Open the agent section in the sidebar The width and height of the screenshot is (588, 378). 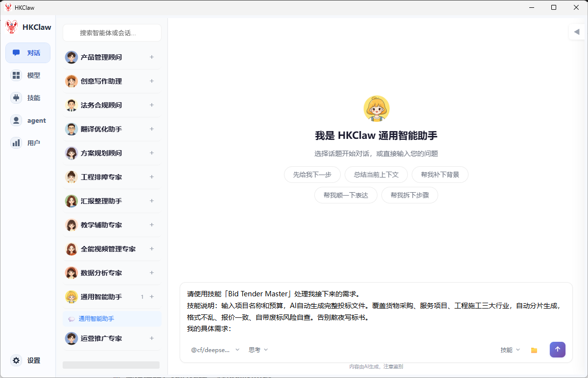(28, 120)
